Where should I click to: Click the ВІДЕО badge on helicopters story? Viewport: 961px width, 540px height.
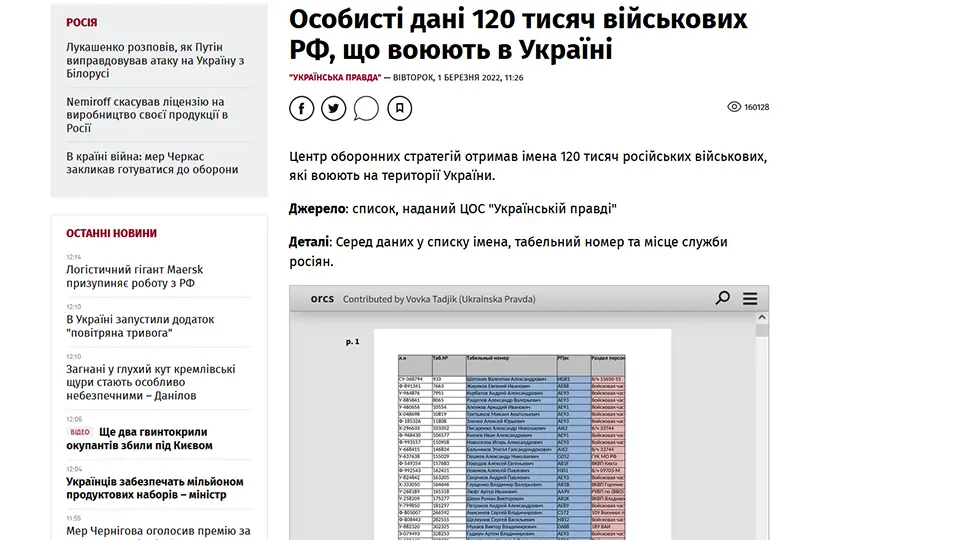tap(80, 432)
